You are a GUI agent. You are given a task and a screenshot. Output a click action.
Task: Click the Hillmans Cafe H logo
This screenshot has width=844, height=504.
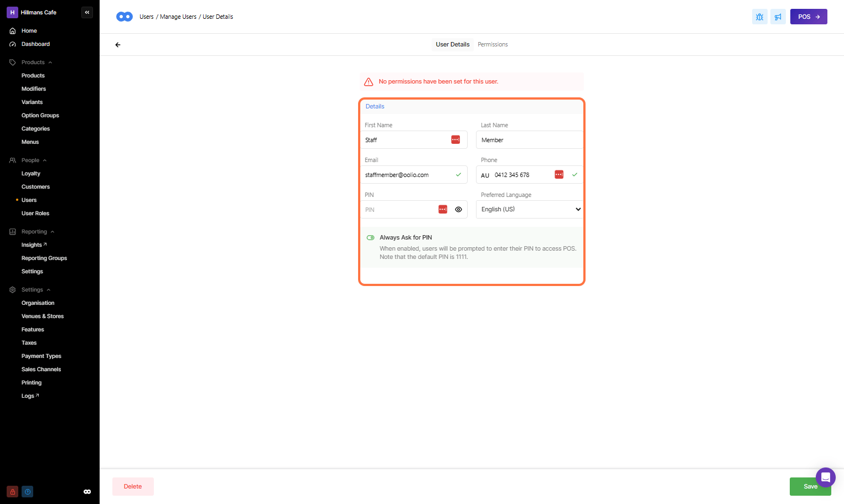click(x=12, y=12)
